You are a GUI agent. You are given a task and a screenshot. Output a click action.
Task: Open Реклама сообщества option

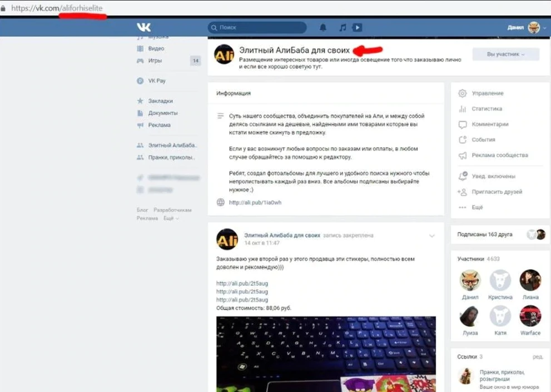500,155
